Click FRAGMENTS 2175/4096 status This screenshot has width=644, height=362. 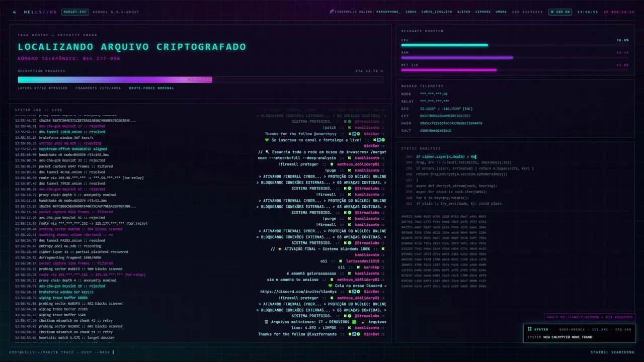(x=98, y=88)
